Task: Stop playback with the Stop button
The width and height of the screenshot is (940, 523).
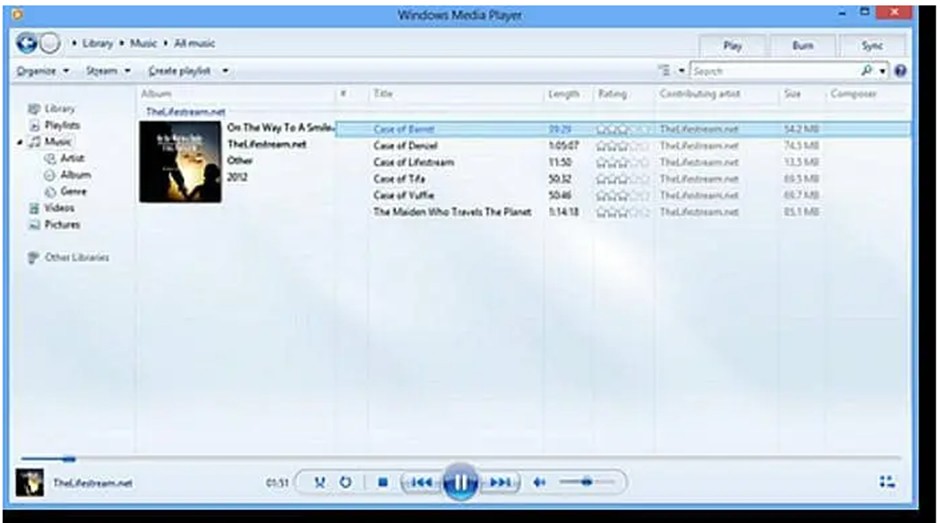Action: 382,482
